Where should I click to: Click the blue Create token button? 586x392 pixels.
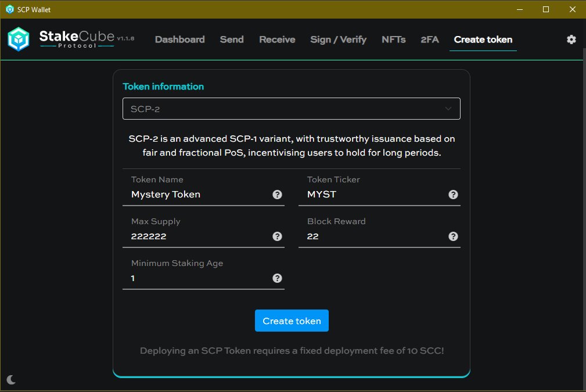292,321
